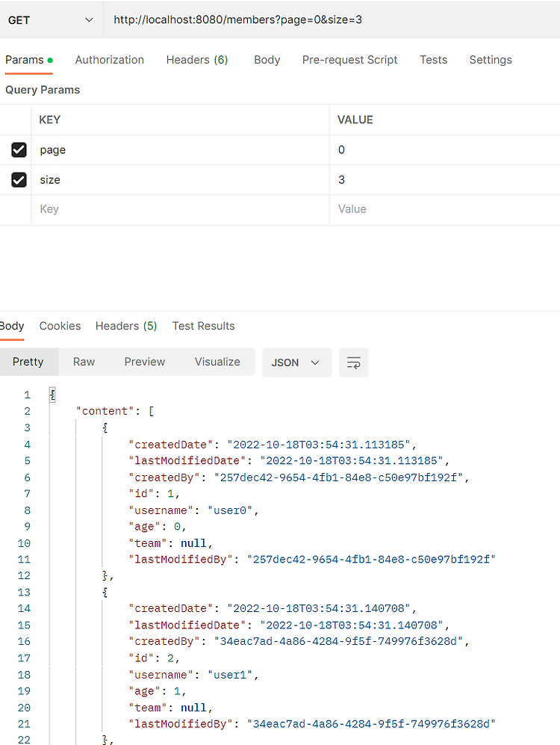Click the createdDate value ending 113185
The image size is (560, 745).
(318, 445)
